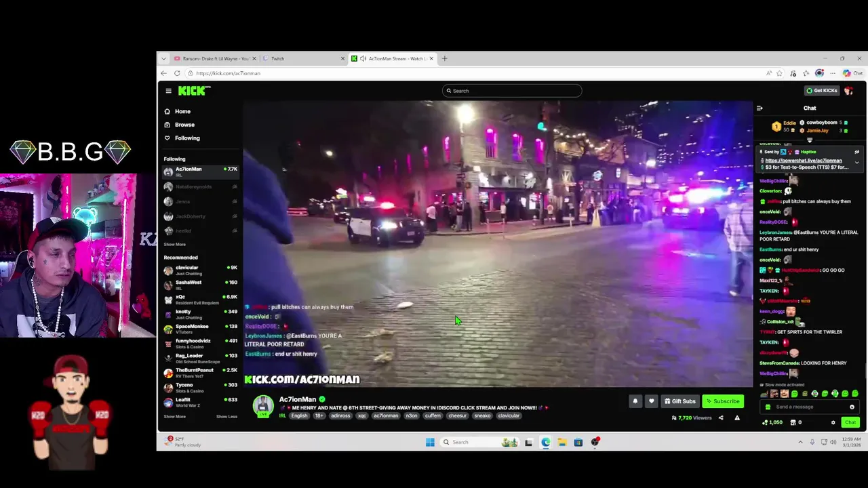868x488 pixels.
Task: Click the adinross tag
Action: [x=341, y=415]
